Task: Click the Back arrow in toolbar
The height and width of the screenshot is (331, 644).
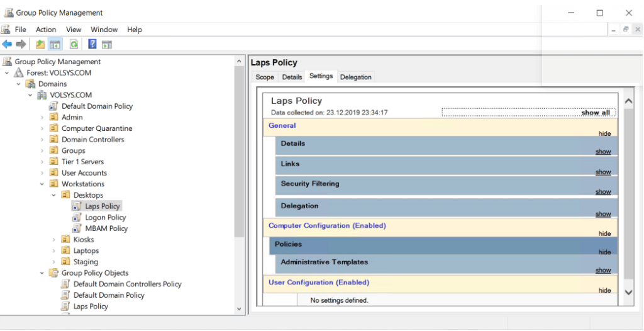Action: click(7, 44)
